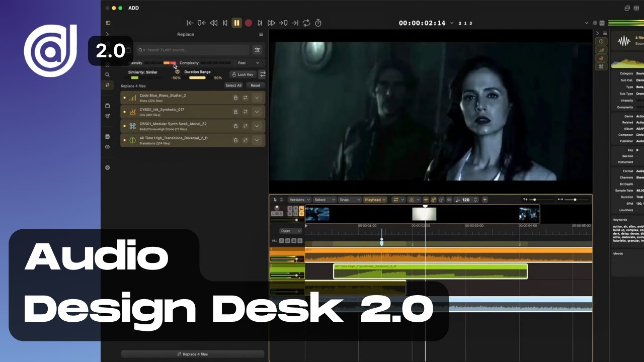Screen dimensions: 644x362
Task: Adjust the Intensity meter slider
Action: click(160, 63)
